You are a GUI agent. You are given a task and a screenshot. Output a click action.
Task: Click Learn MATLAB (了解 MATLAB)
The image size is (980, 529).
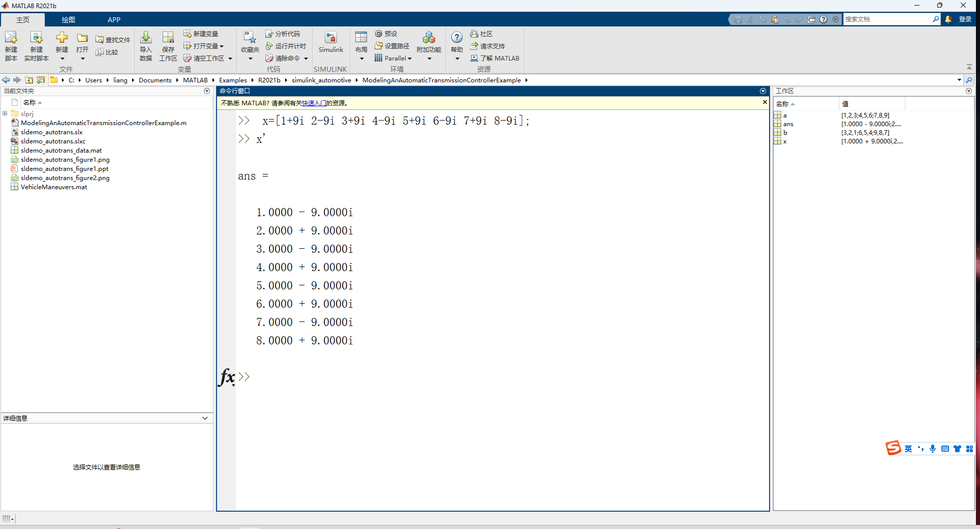tap(495, 58)
